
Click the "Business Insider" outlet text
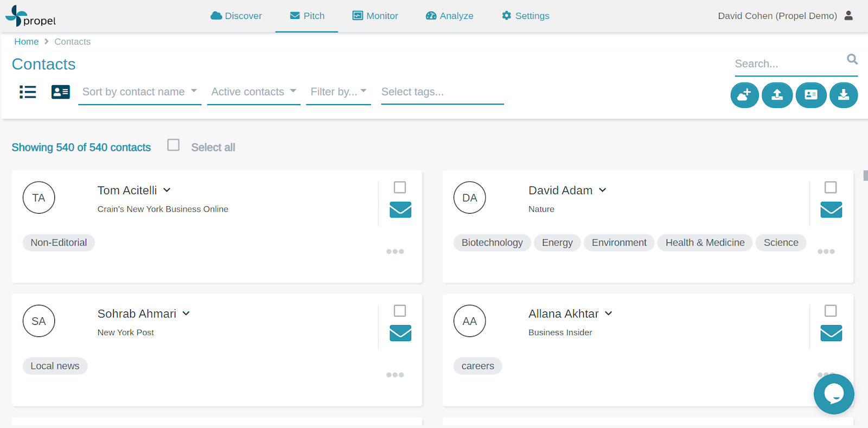click(x=560, y=333)
